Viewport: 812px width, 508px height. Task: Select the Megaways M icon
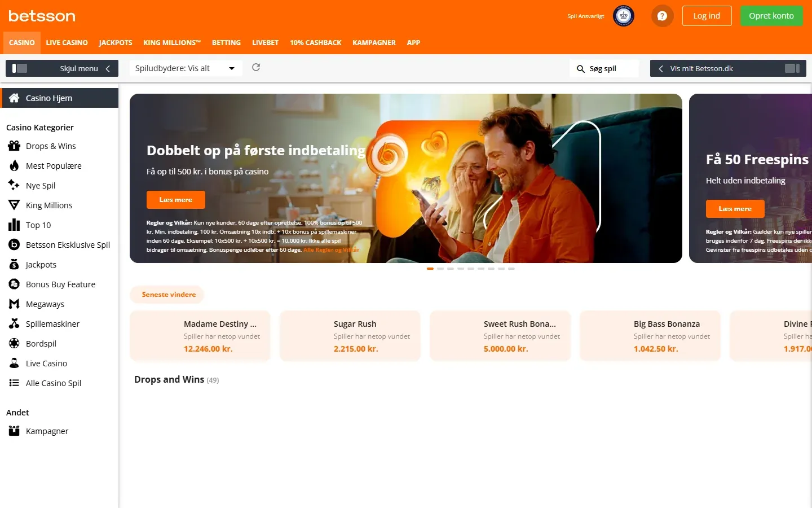[x=14, y=304]
